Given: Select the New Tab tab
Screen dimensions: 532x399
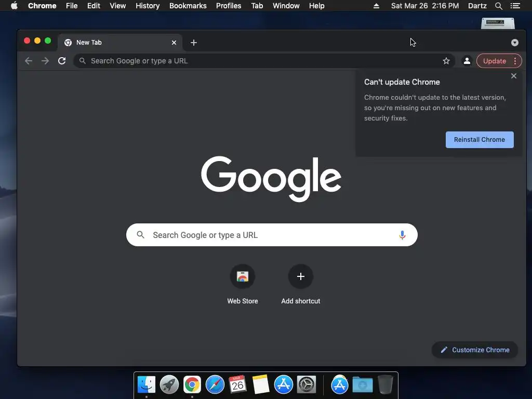Looking at the screenshot, I should pyautogui.click(x=120, y=43).
